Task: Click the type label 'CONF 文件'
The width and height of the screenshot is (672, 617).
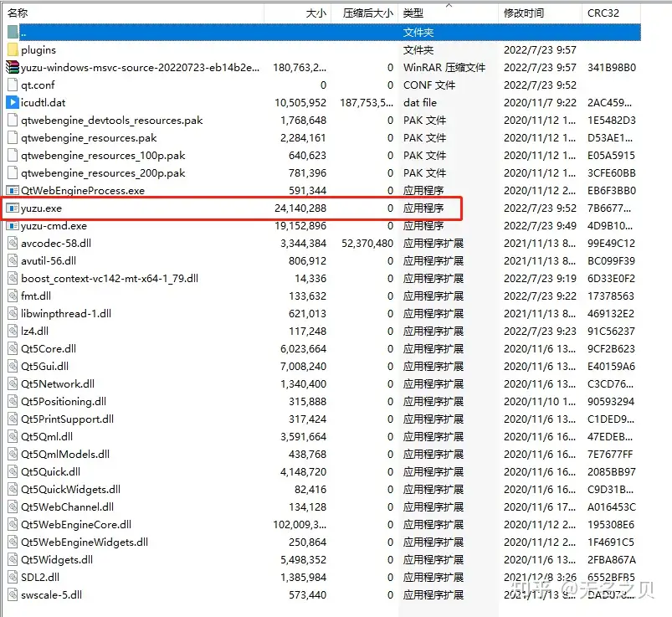Action: (x=429, y=85)
